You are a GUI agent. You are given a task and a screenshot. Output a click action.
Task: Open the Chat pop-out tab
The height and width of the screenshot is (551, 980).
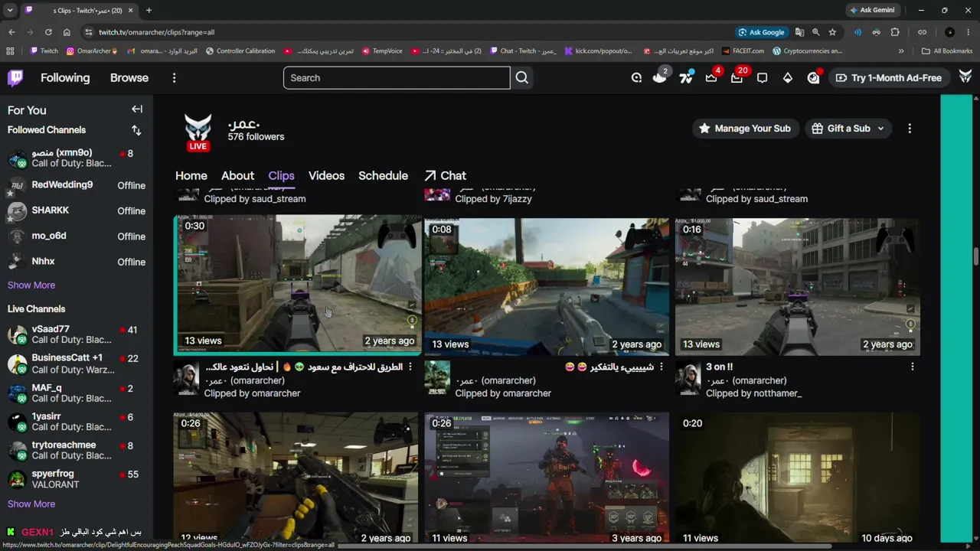(445, 175)
